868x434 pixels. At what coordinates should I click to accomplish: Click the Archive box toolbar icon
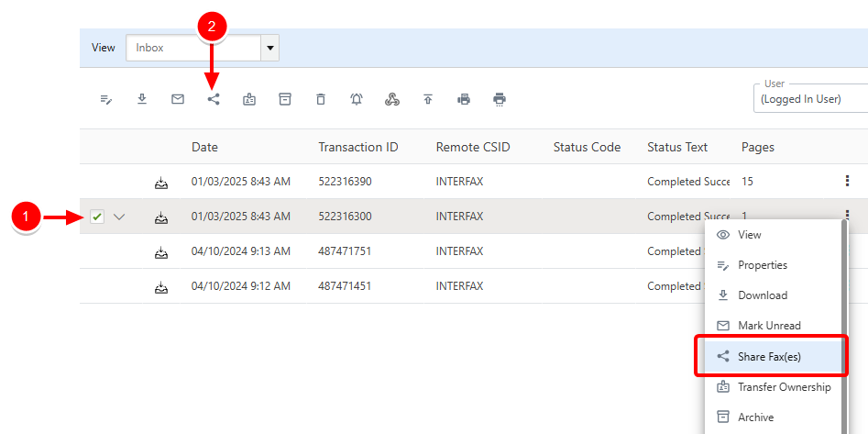point(285,99)
